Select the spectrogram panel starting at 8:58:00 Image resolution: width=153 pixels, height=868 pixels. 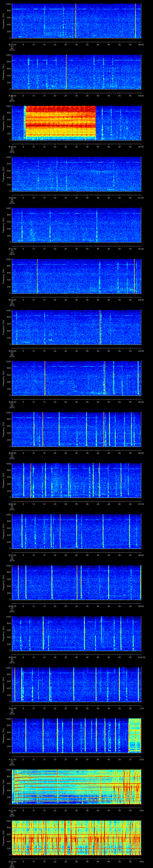pyautogui.click(x=77, y=583)
